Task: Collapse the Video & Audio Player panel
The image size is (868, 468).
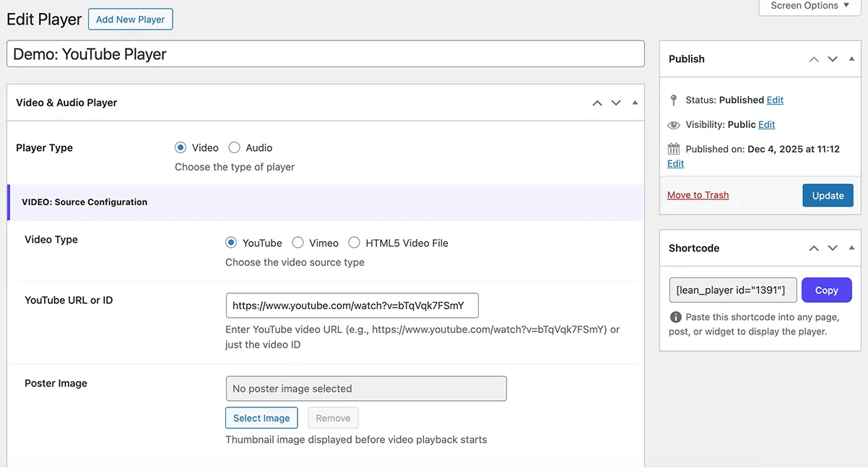Action: point(635,103)
